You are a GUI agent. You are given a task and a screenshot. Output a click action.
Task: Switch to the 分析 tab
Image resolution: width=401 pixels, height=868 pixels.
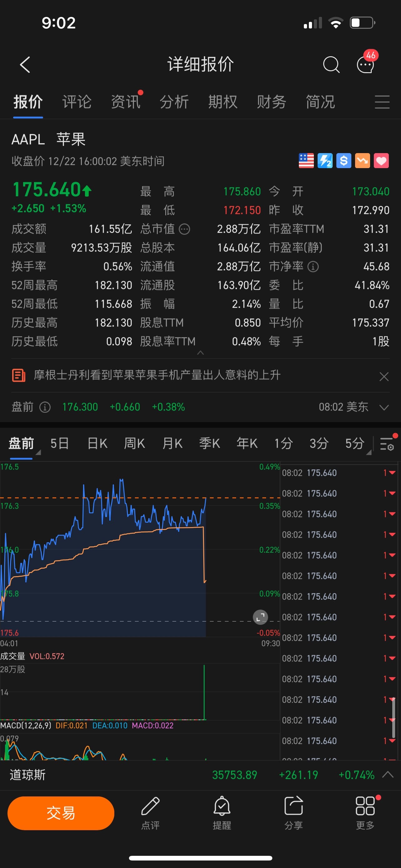pos(174,102)
